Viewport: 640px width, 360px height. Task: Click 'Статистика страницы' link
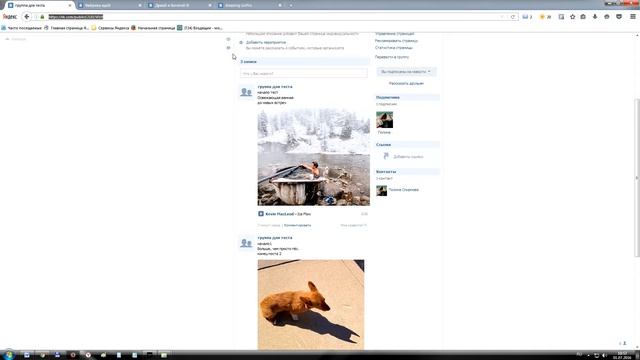(x=393, y=48)
